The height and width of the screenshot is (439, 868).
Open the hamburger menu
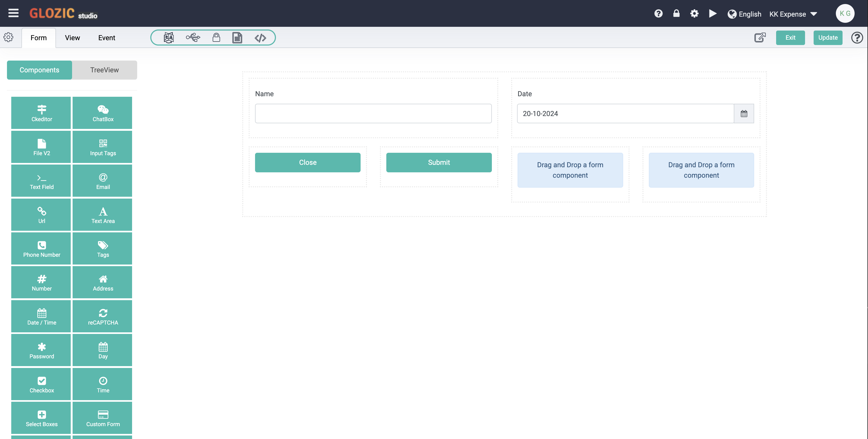click(x=13, y=13)
